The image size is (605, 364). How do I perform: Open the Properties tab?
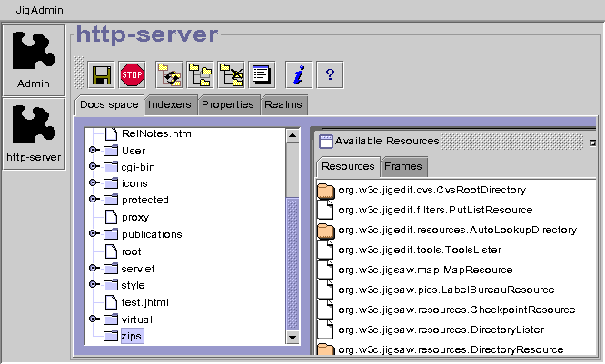pyautogui.click(x=228, y=104)
